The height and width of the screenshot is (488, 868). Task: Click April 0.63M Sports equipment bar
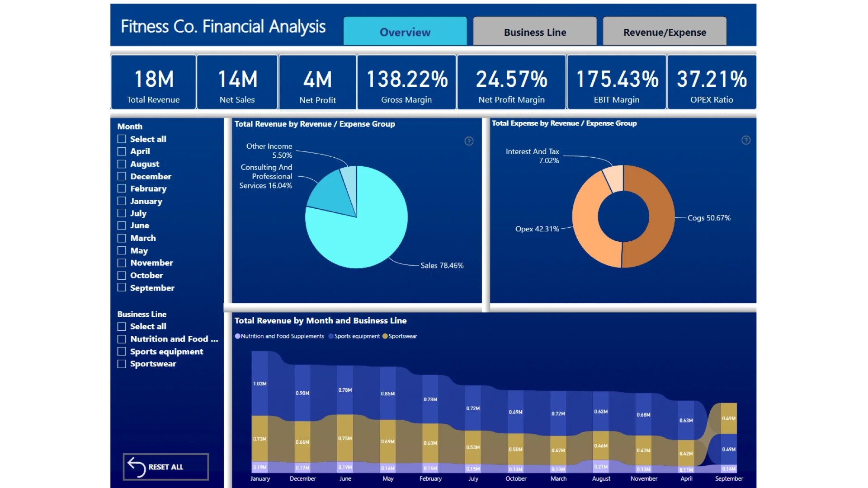(x=686, y=420)
